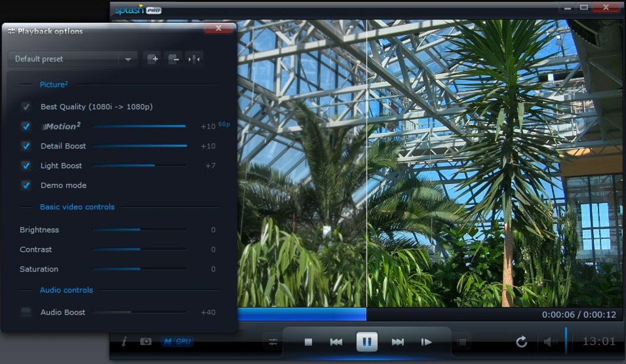Screen dimensions: 626x364
Task: Close the Splash player window
Action: point(606,7)
